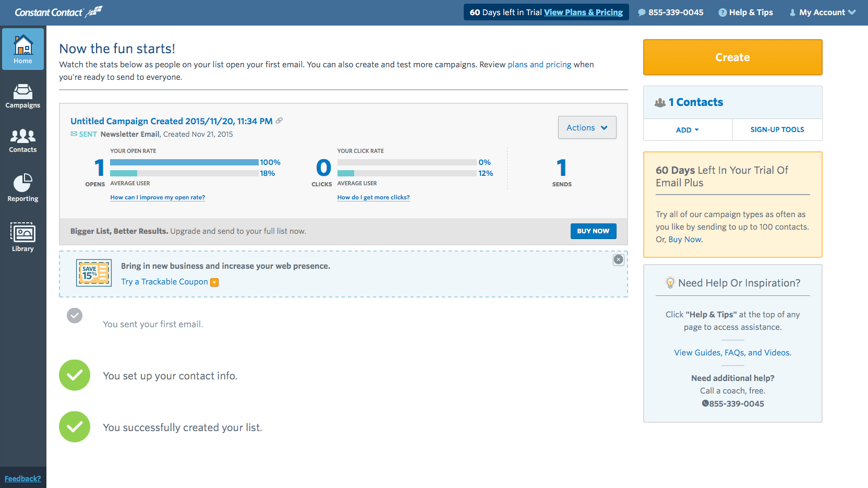Click the 100% open rate bar
This screenshot has width=868, height=488.
pyautogui.click(x=184, y=162)
